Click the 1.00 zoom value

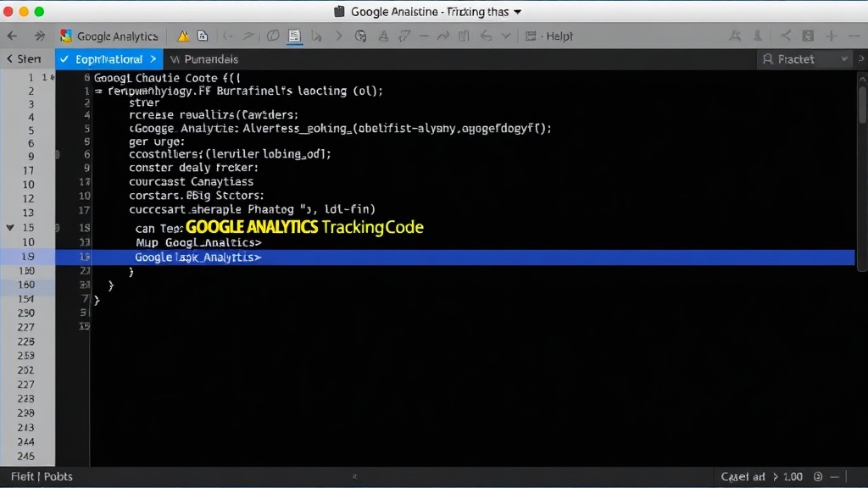click(793, 476)
